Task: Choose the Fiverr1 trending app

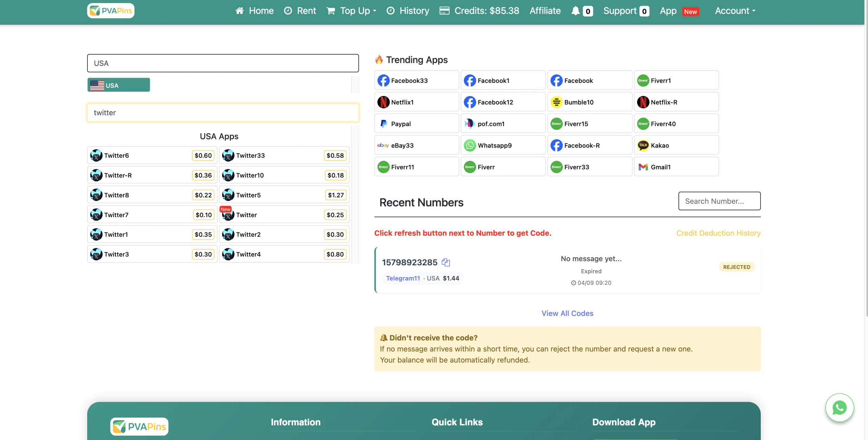Action: click(676, 80)
